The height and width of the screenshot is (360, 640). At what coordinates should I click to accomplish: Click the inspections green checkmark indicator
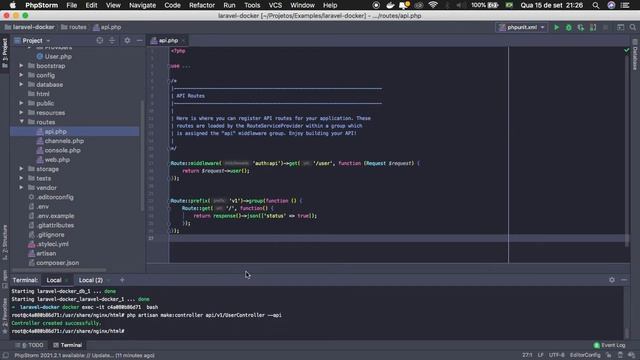[627, 50]
